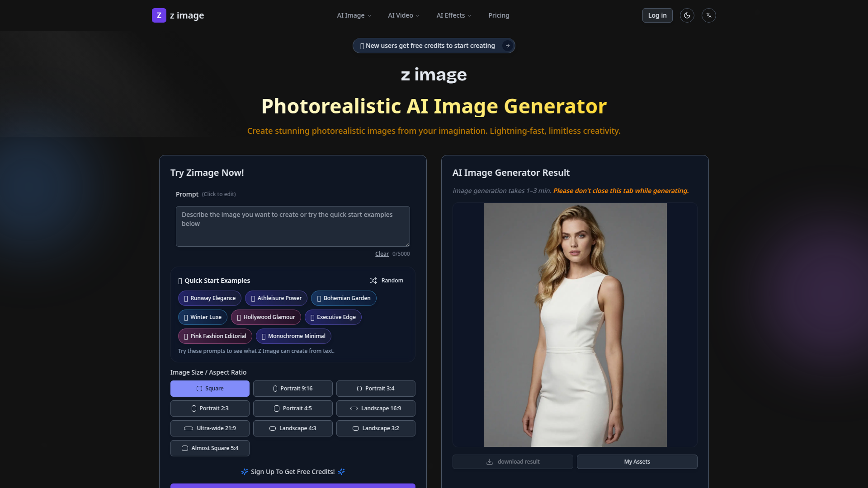868x488 pixels.
Task: Go to the Pricing page
Action: click(x=499, y=15)
